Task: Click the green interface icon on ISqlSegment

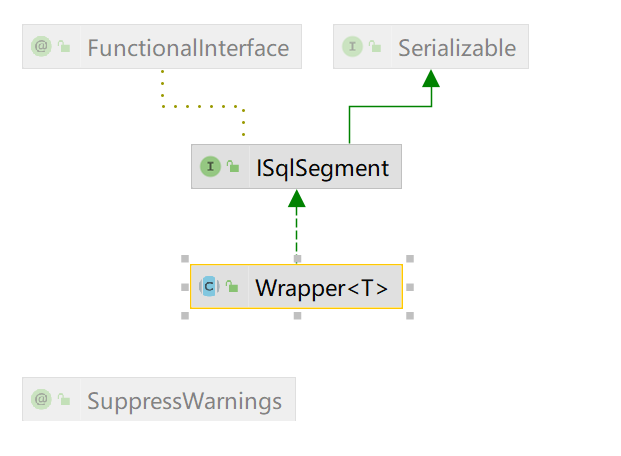Action: coord(210,167)
